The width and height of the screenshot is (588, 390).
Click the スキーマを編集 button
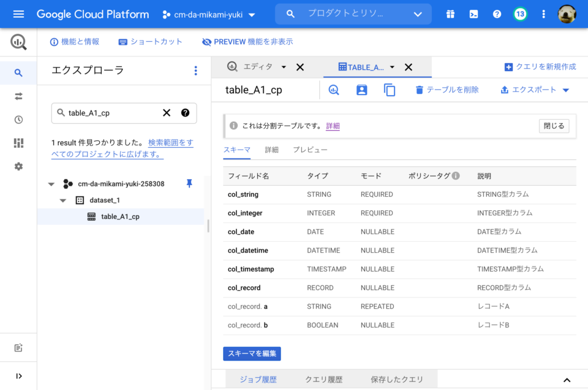click(x=252, y=354)
